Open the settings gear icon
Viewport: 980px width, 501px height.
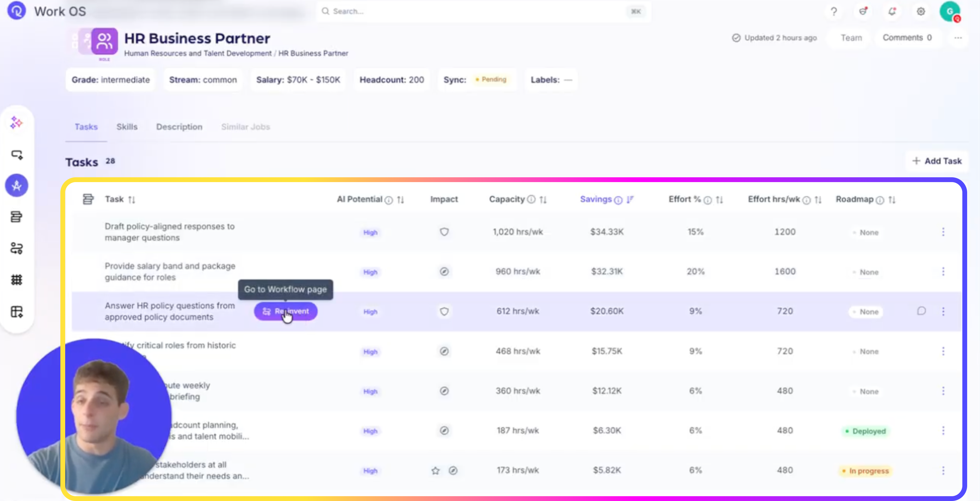pos(921,12)
